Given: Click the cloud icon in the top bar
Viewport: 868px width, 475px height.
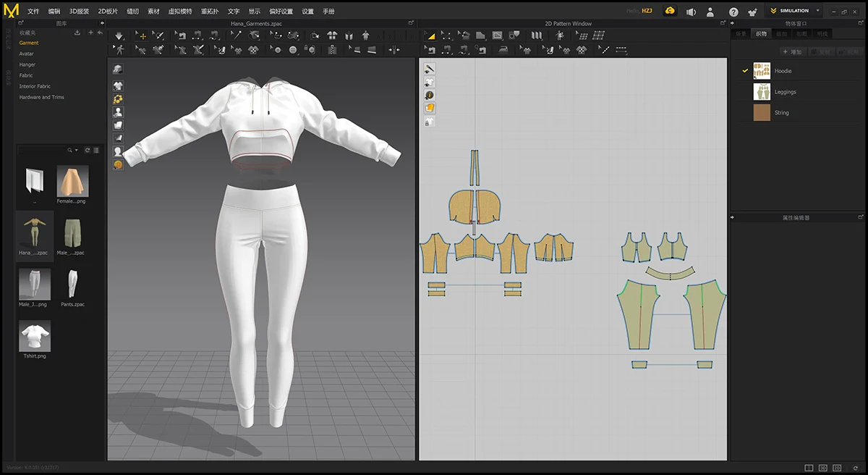Looking at the screenshot, I should [x=671, y=11].
